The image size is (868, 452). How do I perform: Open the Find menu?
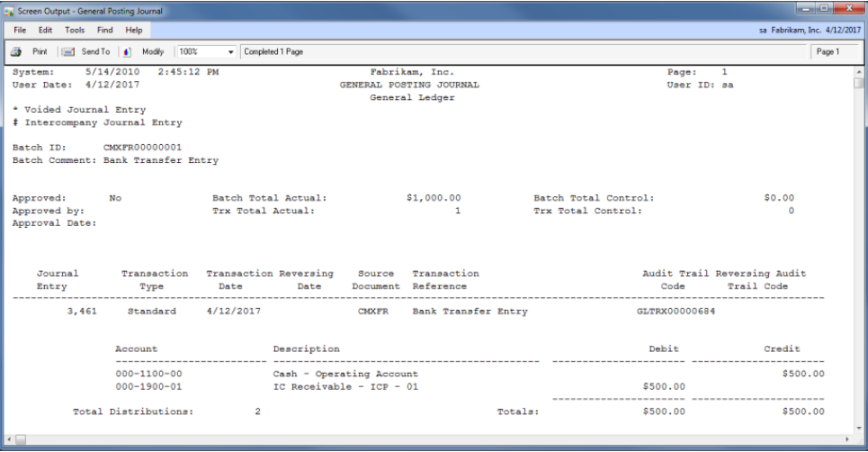coord(105,30)
